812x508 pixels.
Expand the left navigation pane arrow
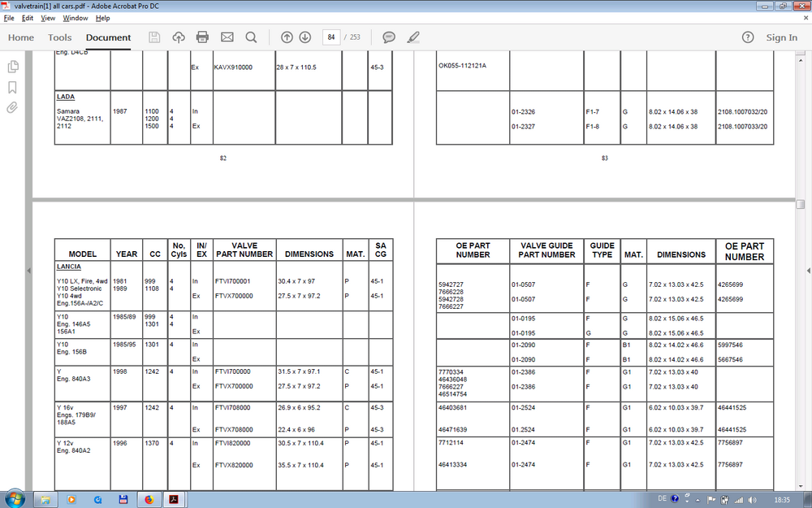pos(29,270)
